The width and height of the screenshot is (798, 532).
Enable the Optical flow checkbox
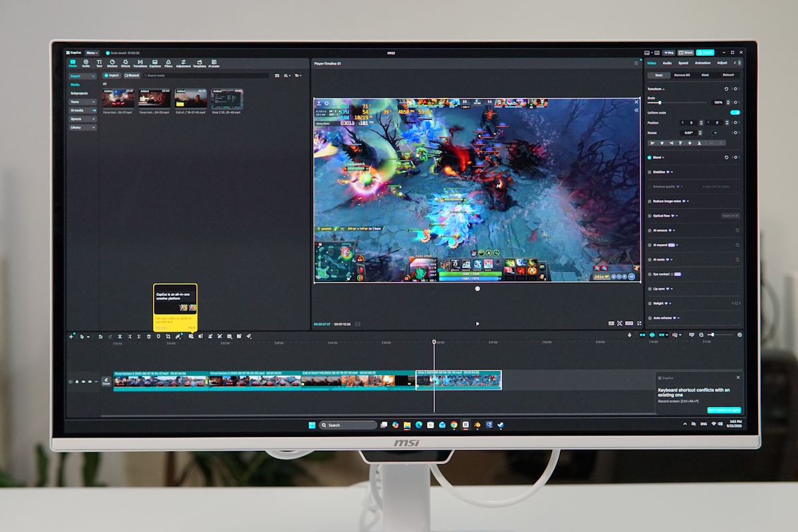(x=649, y=215)
